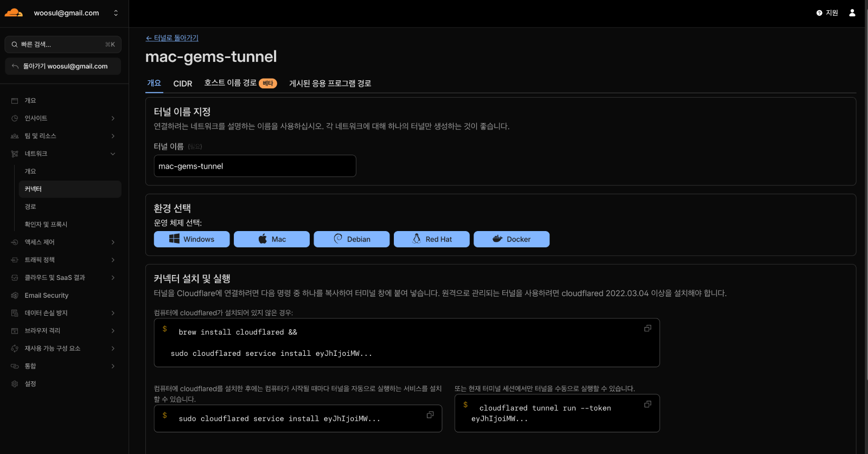Open the 커넥터 sidebar item
Image resolution: width=868 pixels, height=454 pixels.
click(70, 189)
